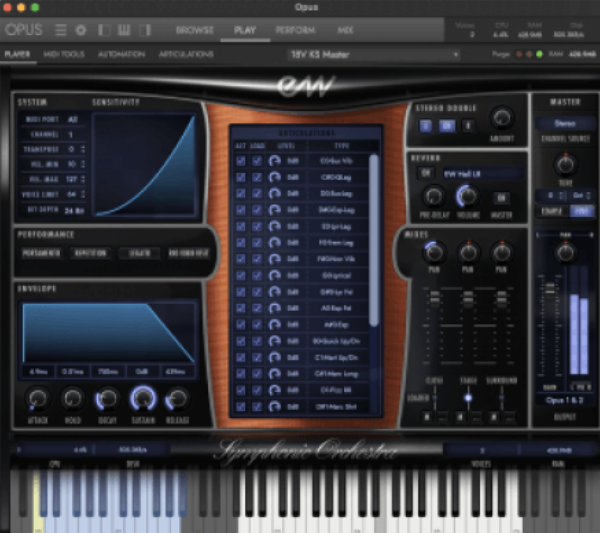Click the Master Tune knob

tap(565, 164)
